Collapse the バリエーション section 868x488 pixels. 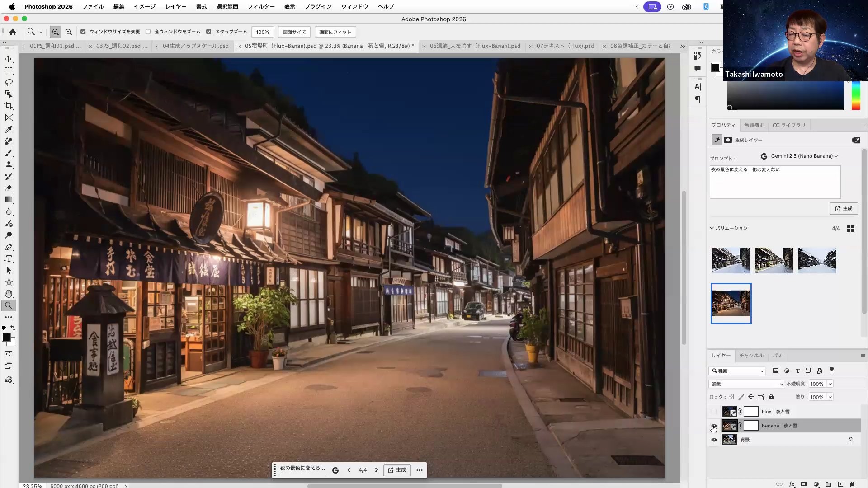[x=712, y=228]
